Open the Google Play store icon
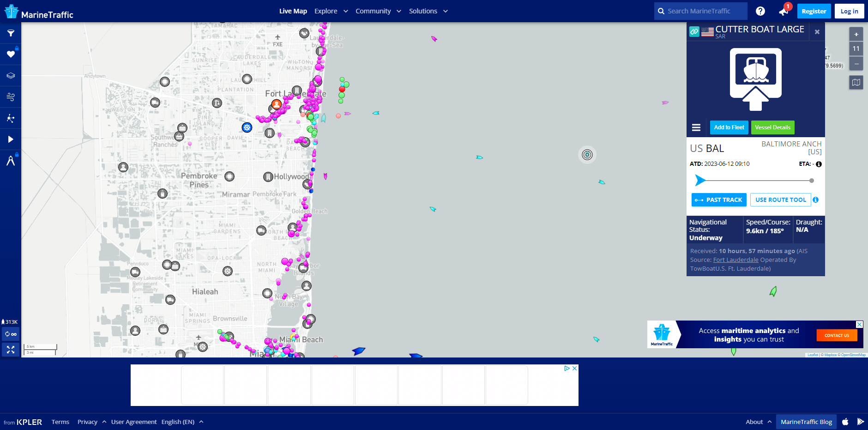868x430 pixels. (861, 422)
